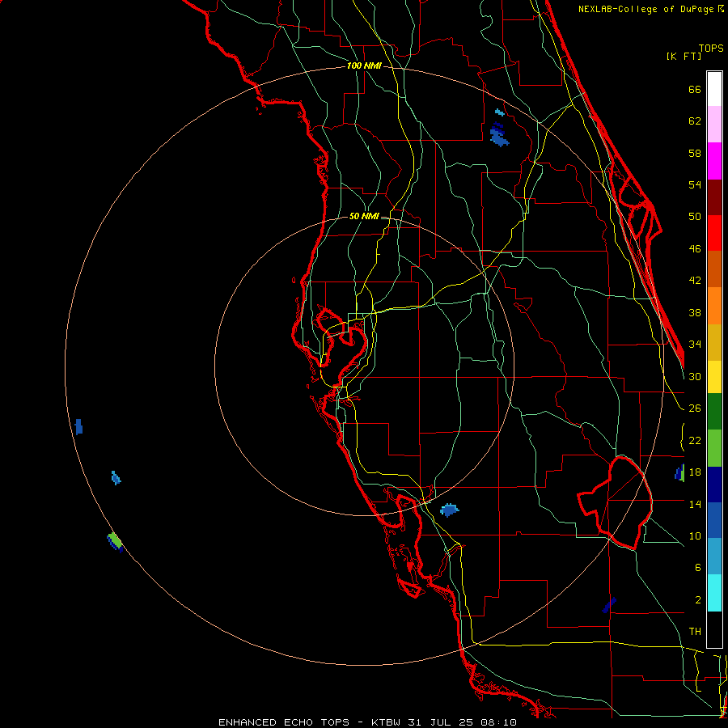Choose the yellow legend block beside 30
This screenshot has height=728, width=728.
tap(714, 377)
